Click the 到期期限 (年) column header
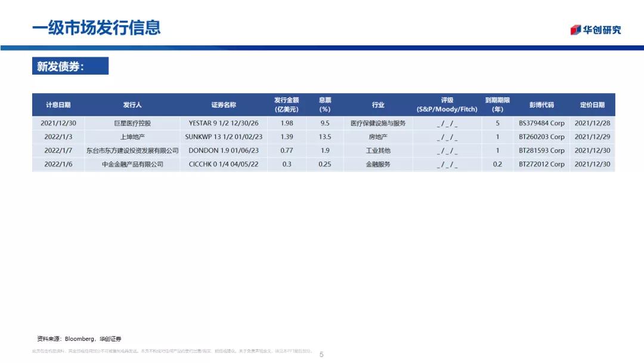This screenshot has height=363, width=644. coord(497,105)
